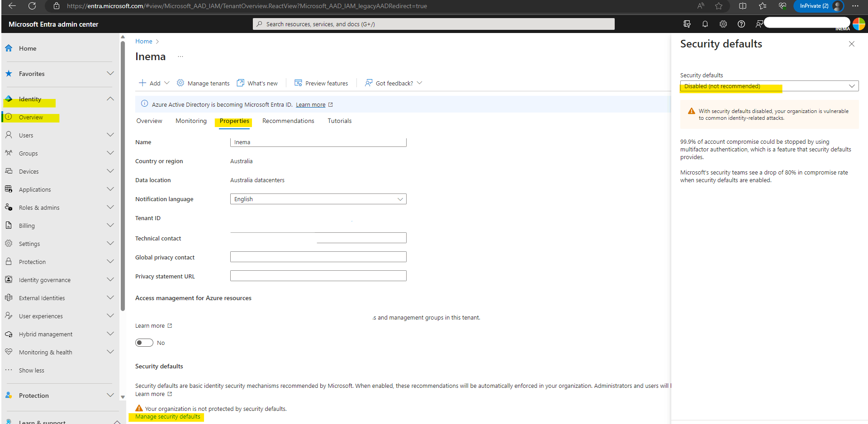The height and width of the screenshot is (424, 868).
Task: Click the External Identities icon
Action: (9, 297)
